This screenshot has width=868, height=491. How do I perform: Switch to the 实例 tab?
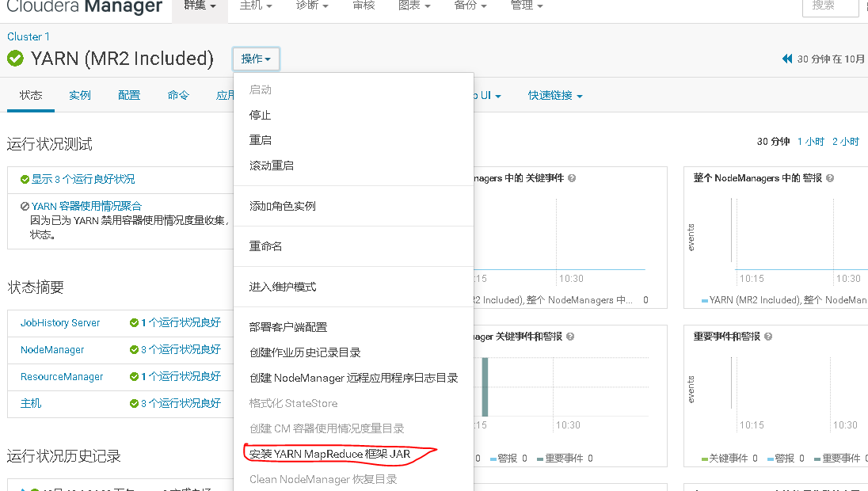click(x=79, y=94)
